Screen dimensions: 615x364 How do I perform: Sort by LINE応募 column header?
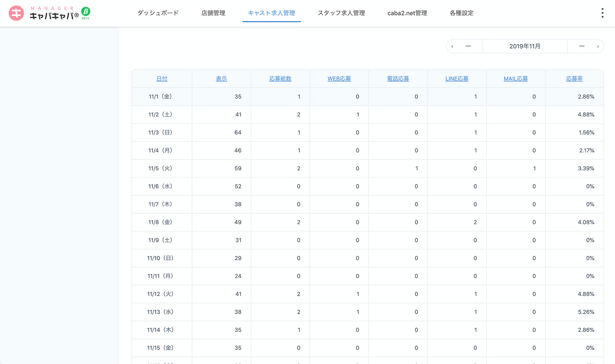[x=457, y=79]
